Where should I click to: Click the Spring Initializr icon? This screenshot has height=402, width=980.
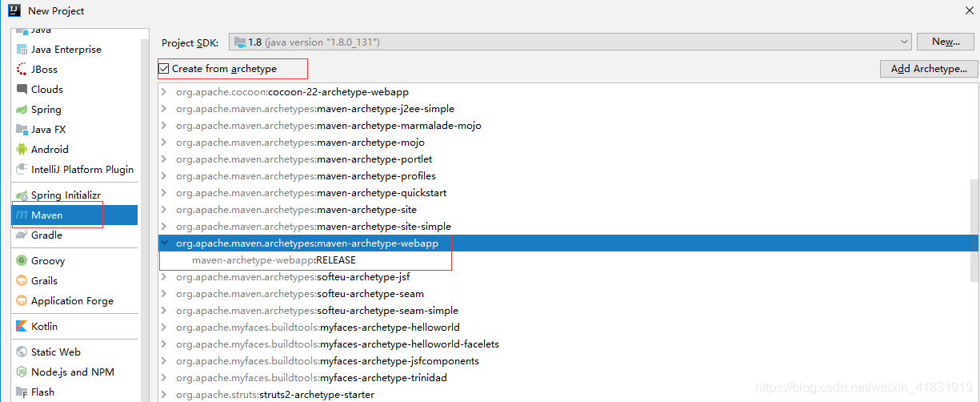(22, 195)
